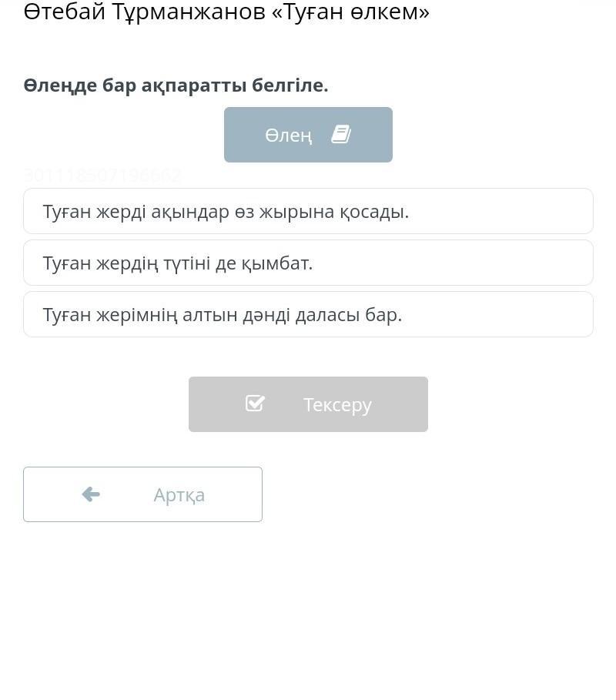
Task: Select option "Туған жерді ақындар өз жырына қосады."
Action: click(x=308, y=211)
